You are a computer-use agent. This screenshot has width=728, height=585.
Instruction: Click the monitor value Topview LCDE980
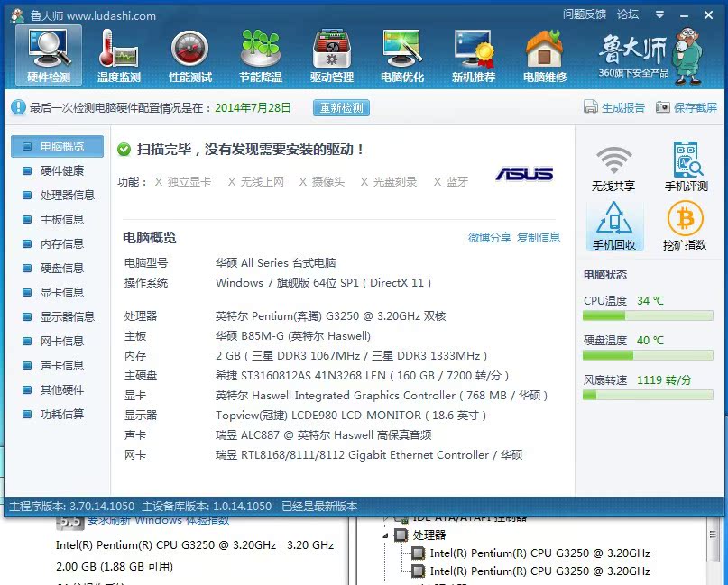tap(351, 416)
